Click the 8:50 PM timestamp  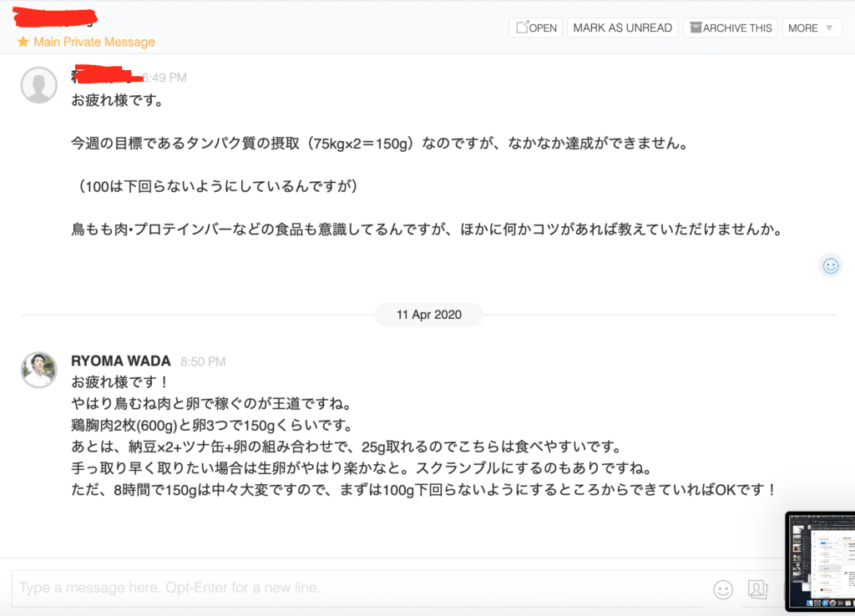pyautogui.click(x=203, y=361)
